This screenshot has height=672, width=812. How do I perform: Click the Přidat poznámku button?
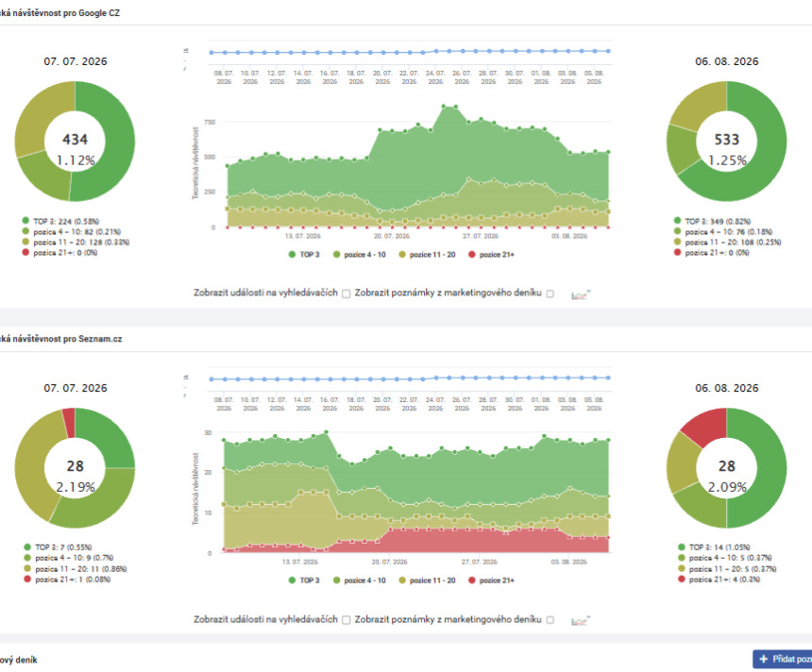tap(782, 659)
